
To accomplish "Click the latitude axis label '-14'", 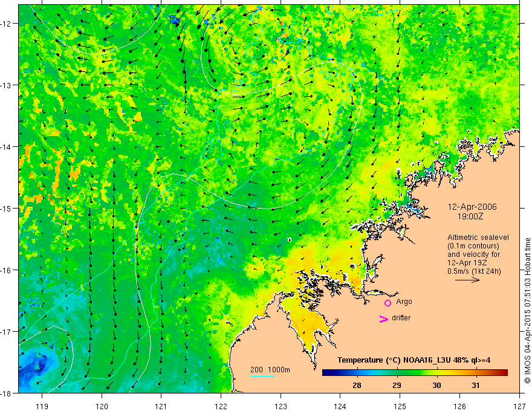I will [6, 147].
